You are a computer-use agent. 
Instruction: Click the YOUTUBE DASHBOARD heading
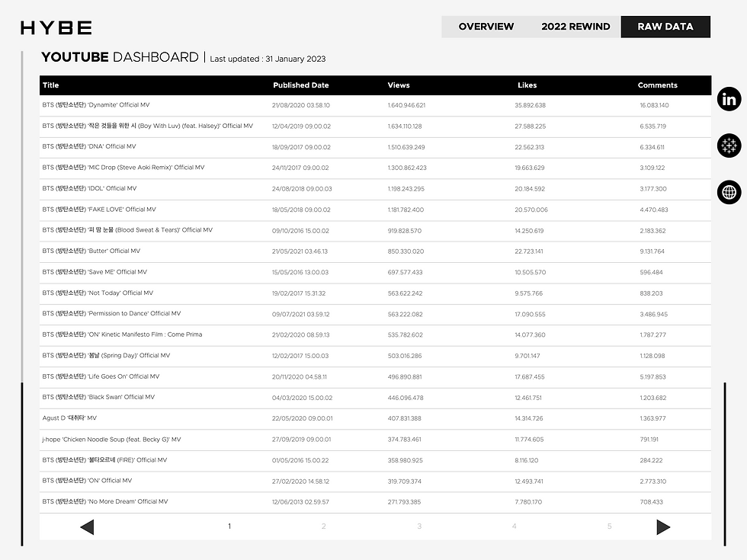120,57
